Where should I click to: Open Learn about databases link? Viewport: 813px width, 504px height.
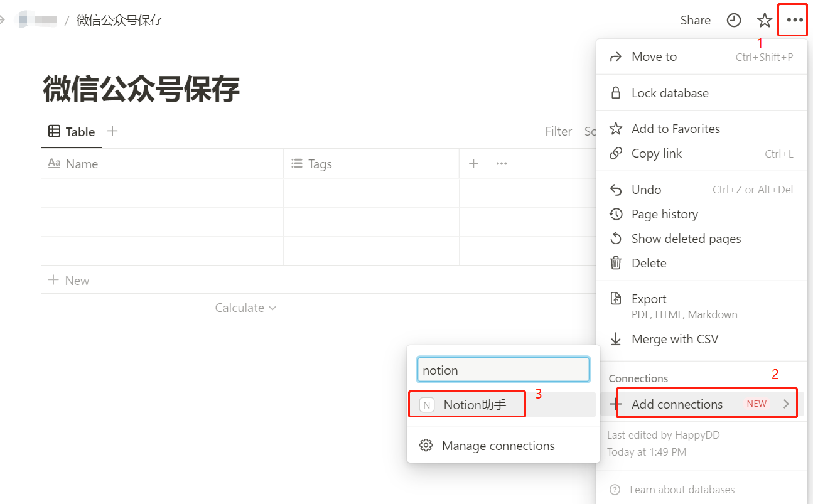[682, 490]
